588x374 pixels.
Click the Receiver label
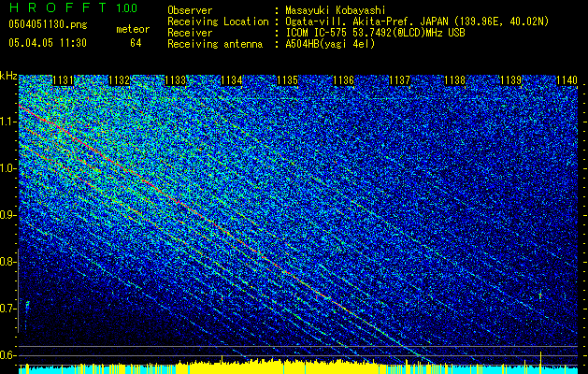pos(190,33)
